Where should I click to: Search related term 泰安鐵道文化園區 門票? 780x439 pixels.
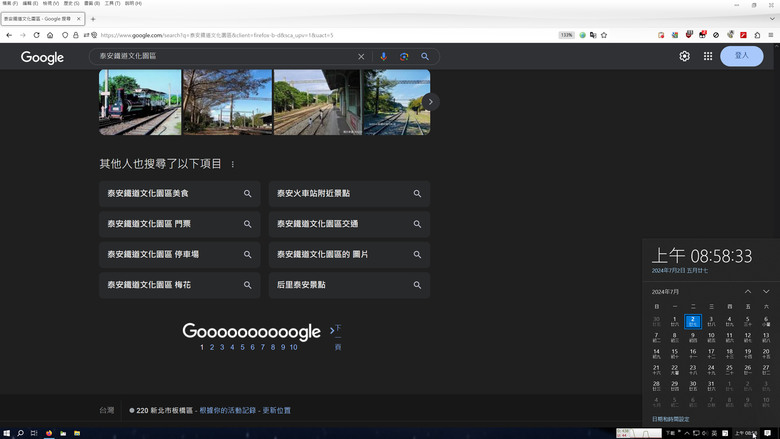(180, 224)
